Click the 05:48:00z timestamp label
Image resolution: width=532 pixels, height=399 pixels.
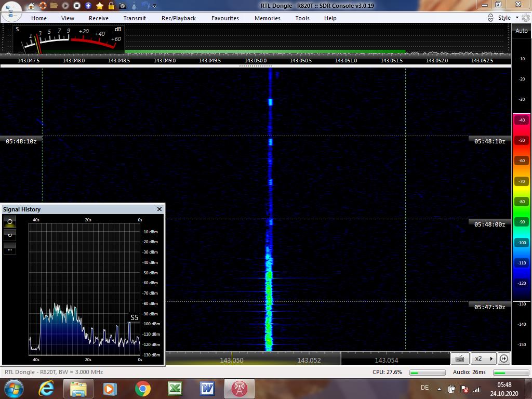point(489,224)
